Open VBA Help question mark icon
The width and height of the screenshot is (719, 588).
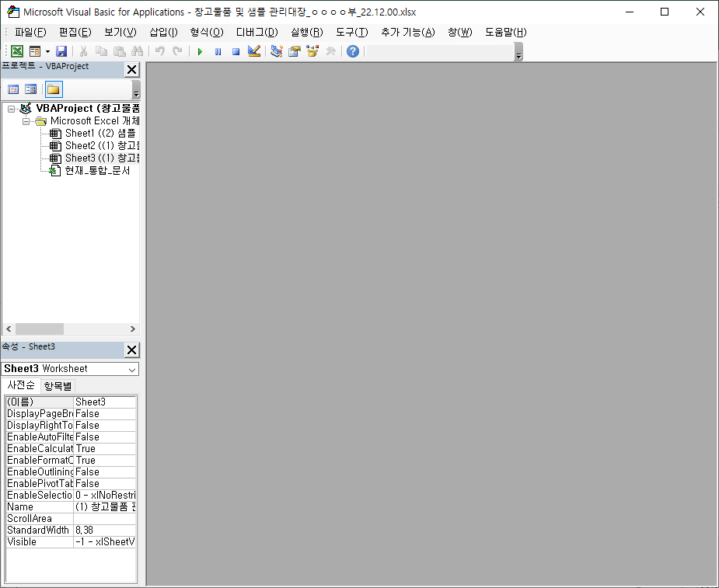pyautogui.click(x=353, y=51)
